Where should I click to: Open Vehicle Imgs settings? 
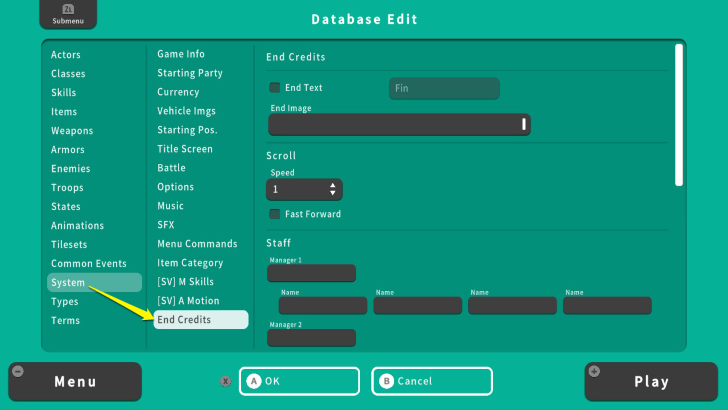click(x=186, y=111)
